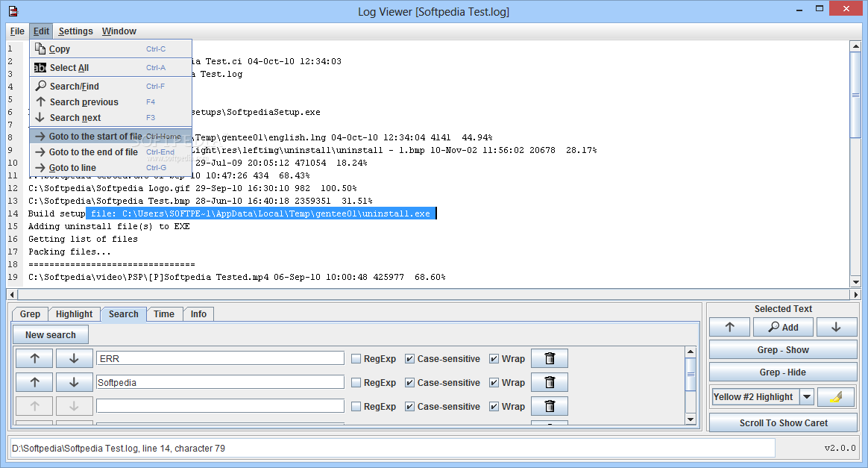The width and height of the screenshot is (868, 468).
Task: Search upward for Softpedia term
Action: [34, 382]
